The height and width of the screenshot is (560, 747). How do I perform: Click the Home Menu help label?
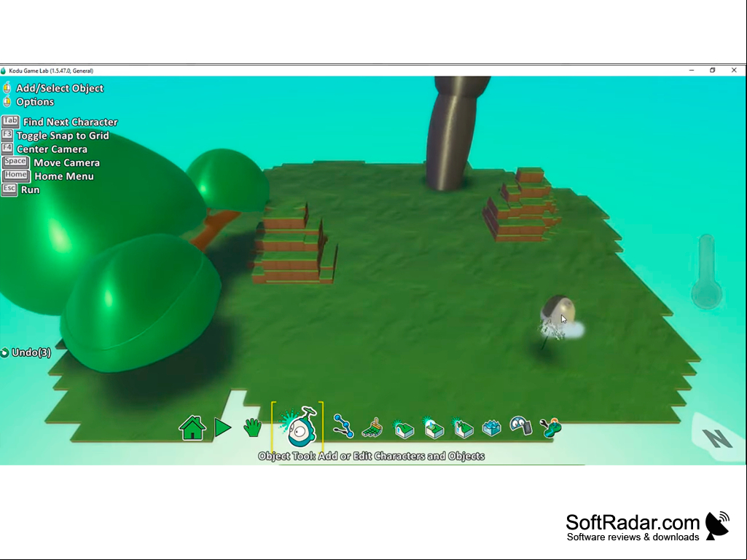tap(64, 176)
